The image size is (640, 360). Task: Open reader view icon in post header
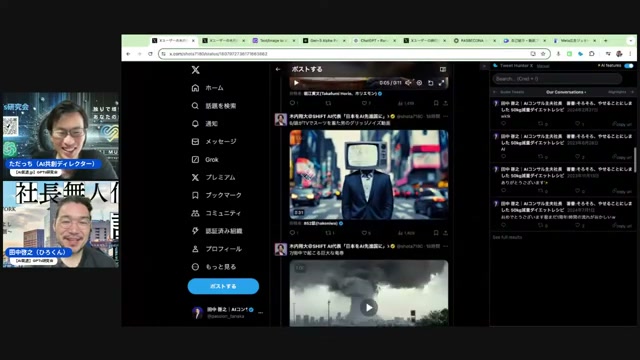443,69
